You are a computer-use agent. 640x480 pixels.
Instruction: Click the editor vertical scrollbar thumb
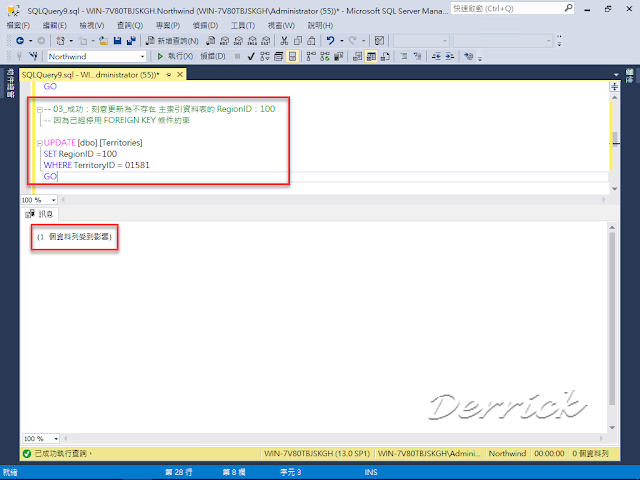(x=615, y=137)
